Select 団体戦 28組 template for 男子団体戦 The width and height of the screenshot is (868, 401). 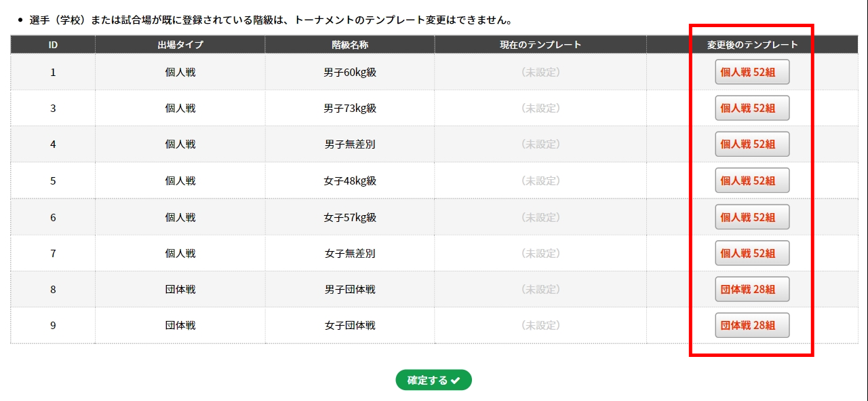[x=752, y=289]
